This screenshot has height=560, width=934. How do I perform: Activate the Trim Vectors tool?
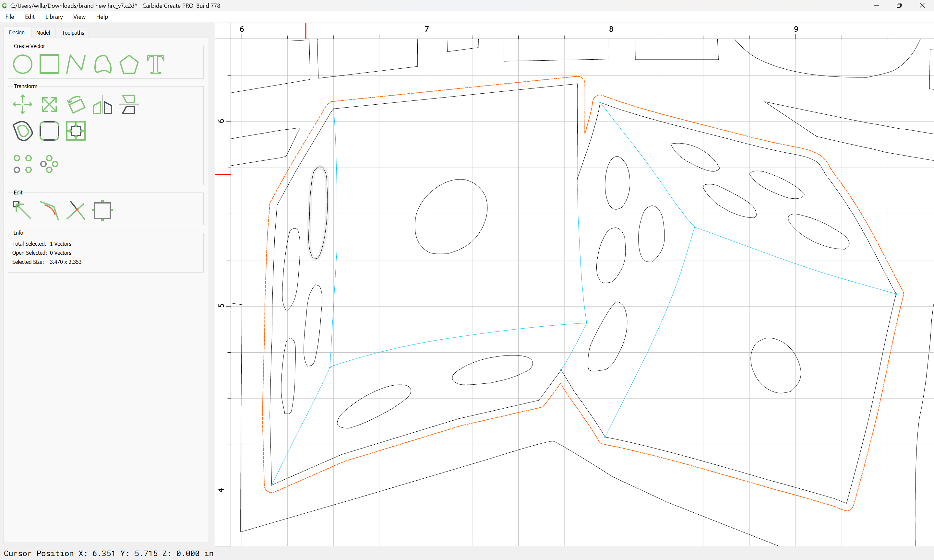[49, 210]
